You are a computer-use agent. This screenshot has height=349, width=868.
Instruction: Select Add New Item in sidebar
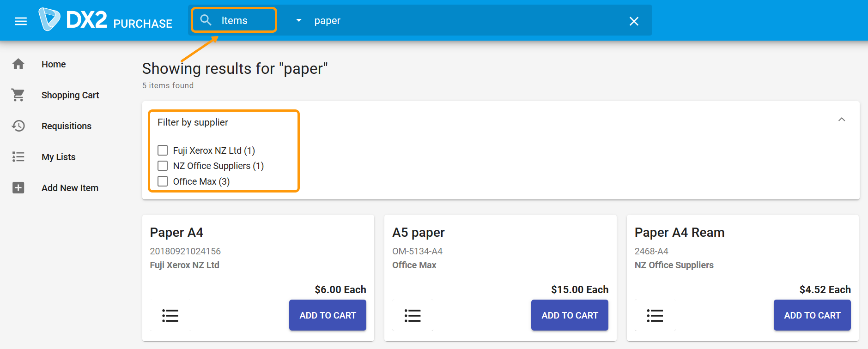pos(70,188)
